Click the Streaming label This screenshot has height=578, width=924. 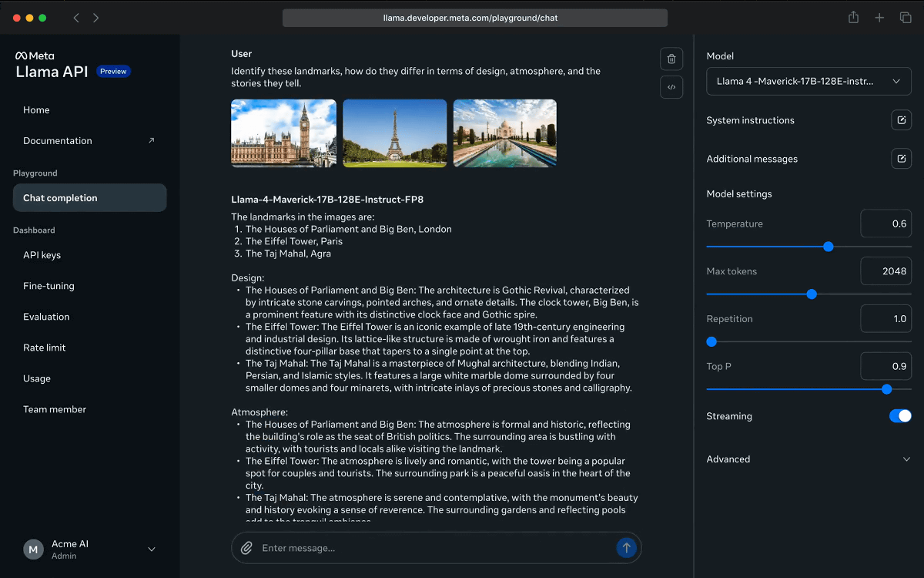pyautogui.click(x=729, y=416)
